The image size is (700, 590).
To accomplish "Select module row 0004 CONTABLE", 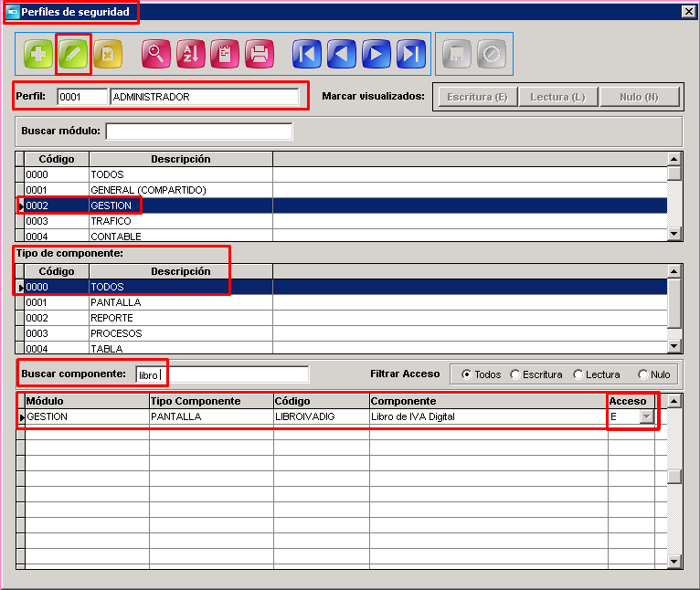I will click(341, 236).
